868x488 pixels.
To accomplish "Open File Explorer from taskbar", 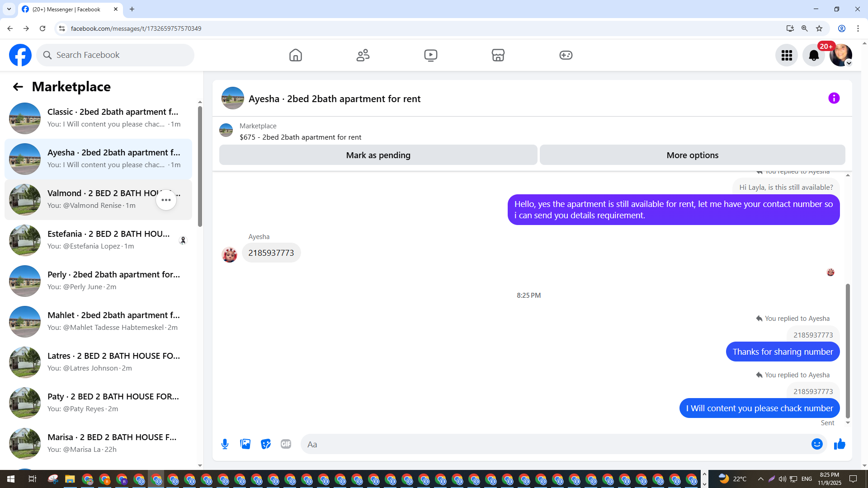I will pos(70,479).
